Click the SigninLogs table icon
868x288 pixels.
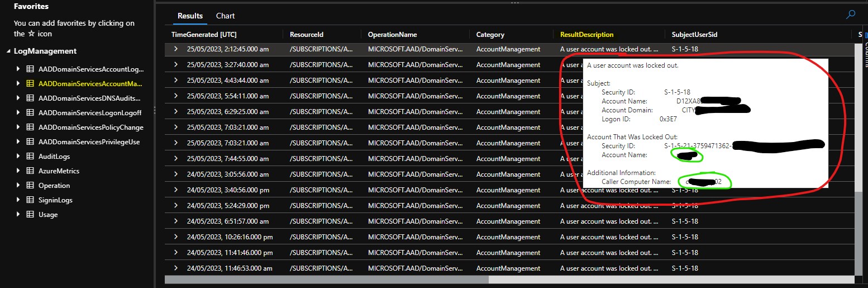(30, 200)
